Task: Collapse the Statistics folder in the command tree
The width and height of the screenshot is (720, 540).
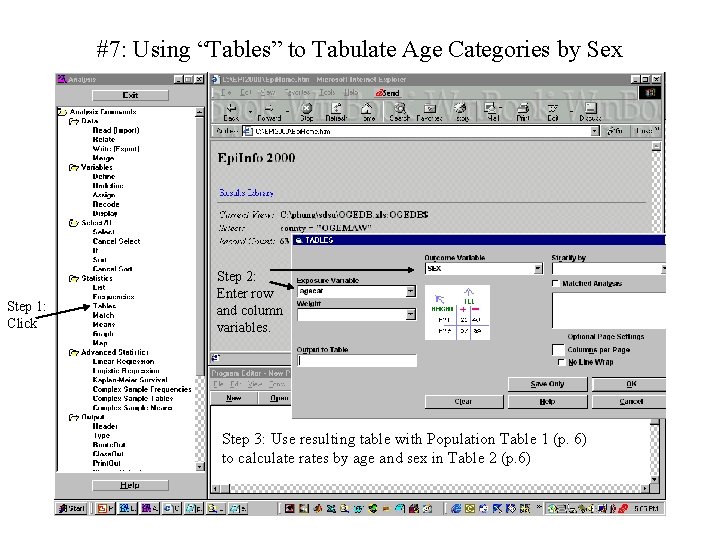Action: click(73, 279)
